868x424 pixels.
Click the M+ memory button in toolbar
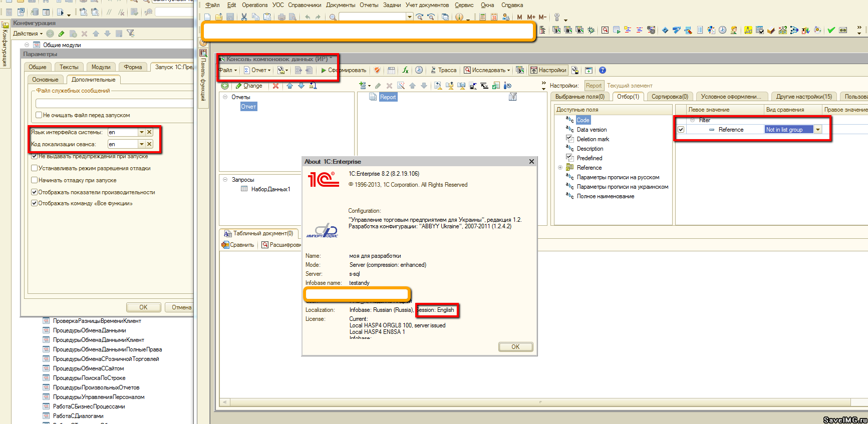point(531,17)
